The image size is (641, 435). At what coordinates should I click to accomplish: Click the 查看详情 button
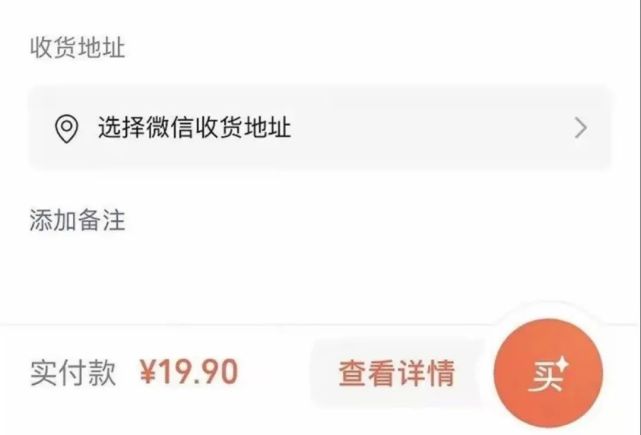click(x=397, y=373)
